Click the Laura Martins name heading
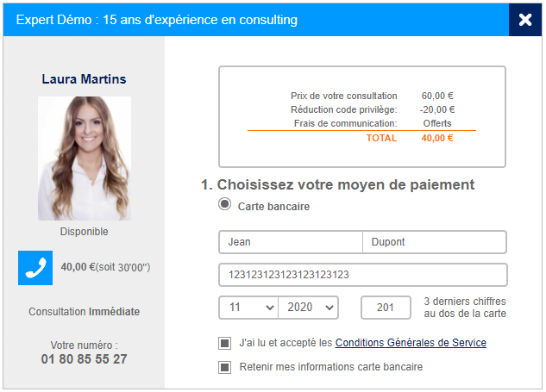 click(x=85, y=79)
